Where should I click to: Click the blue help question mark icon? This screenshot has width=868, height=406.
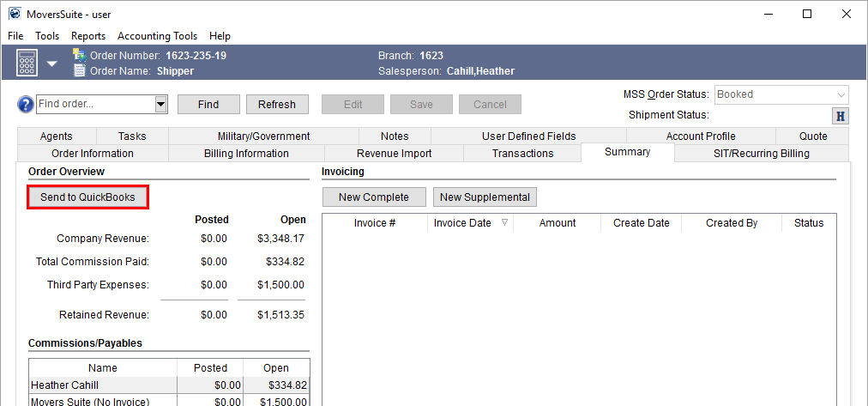pyautogui.click(x=26, y=104)
